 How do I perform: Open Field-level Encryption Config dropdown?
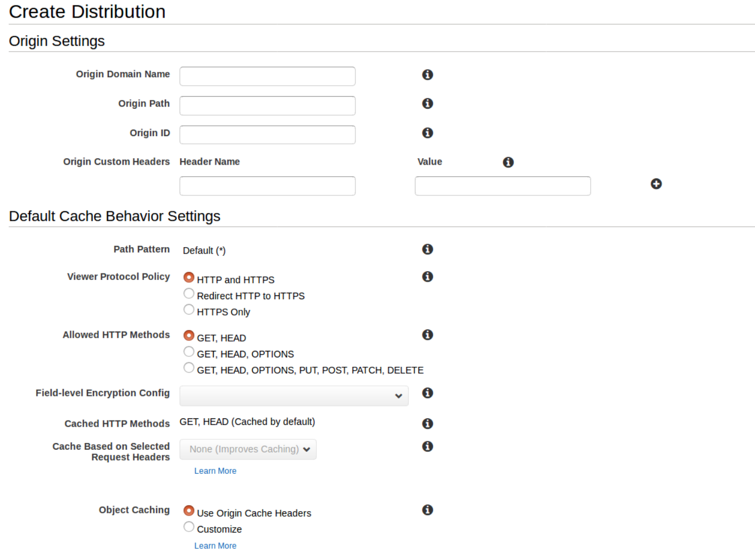pos(294,396)
